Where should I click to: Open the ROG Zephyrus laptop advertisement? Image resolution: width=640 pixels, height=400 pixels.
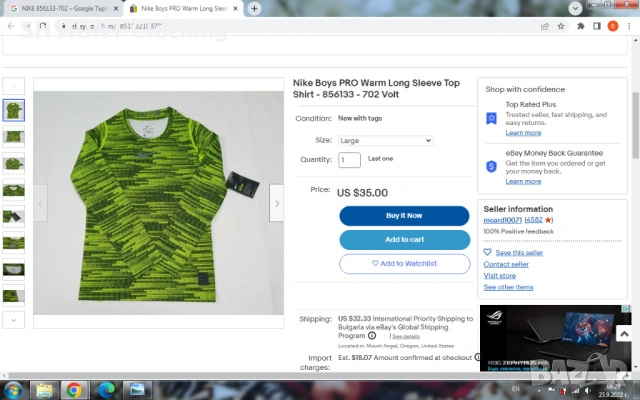click(555, 338)
